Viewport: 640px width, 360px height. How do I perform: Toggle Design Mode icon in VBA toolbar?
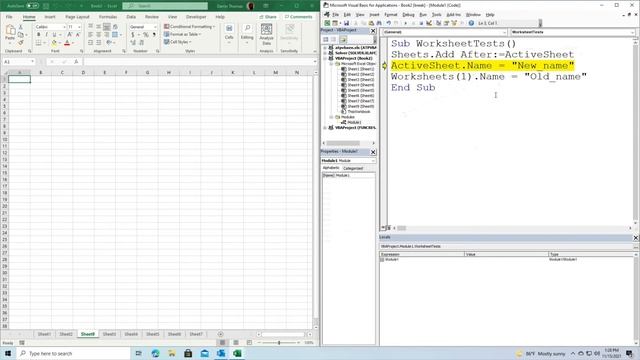tap(429, 23)
